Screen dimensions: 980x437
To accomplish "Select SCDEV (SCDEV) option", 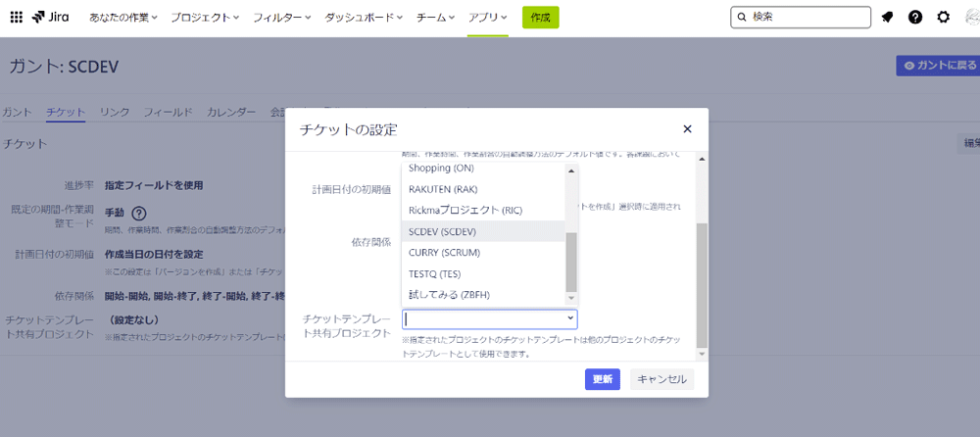I will (484, 231).
